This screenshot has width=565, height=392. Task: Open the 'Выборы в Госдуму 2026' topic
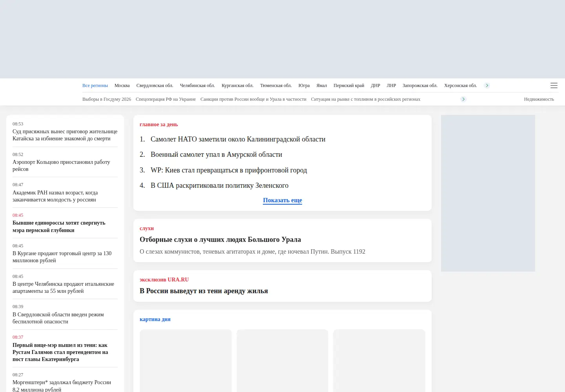point(107,99)
